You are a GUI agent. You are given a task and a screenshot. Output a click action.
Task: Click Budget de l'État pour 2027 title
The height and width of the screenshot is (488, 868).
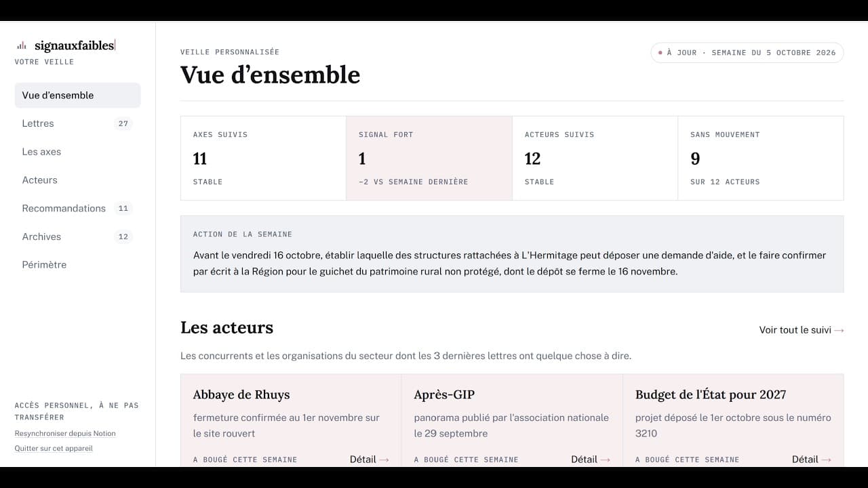click(711, 394)
